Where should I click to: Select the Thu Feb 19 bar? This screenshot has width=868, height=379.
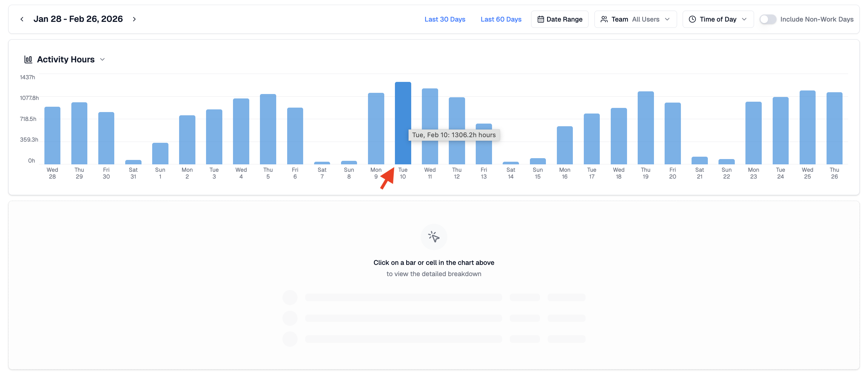(645, 128)
